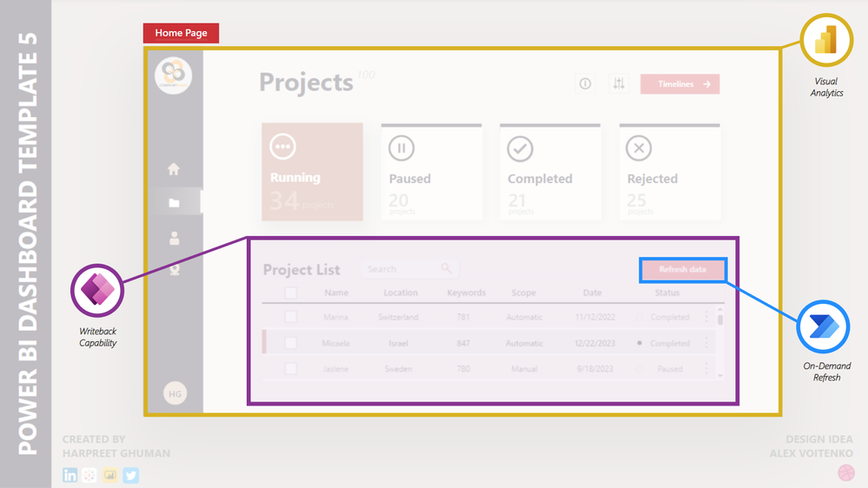Click the Paused status in Jaslene row
Image resolution: width=868 pixels, height=488 pixels.
[x=670, y=368]
